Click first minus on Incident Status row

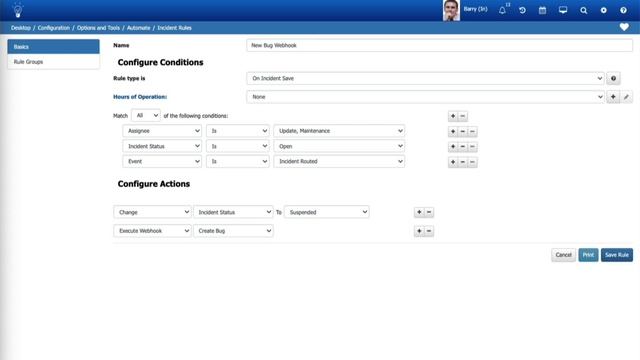tap(462, 147)
